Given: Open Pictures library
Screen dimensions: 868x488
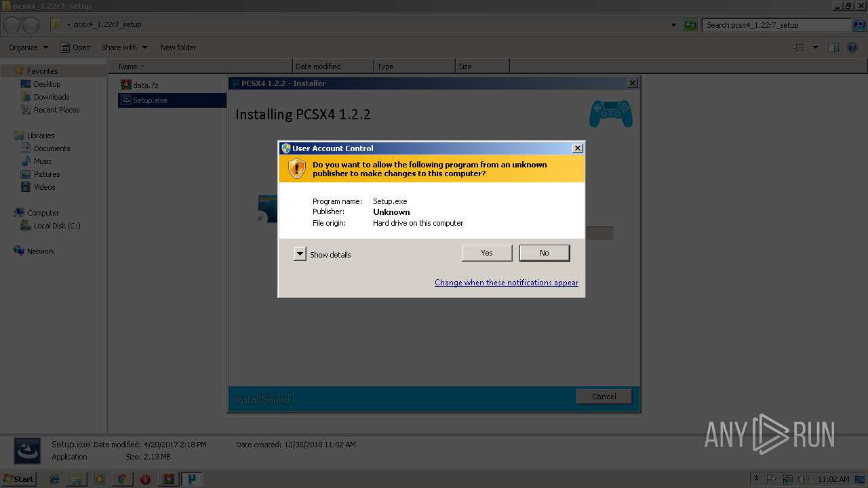Looking at the screenshot, I should pyautogui.click(x=47, y=174).
